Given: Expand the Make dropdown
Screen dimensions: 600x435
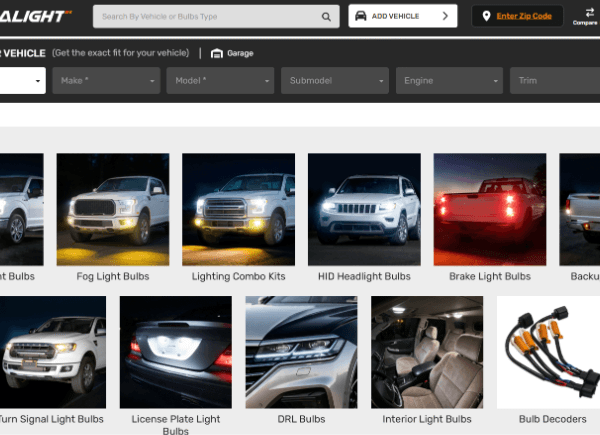Looking at the screenshot, I should [x=106, y=81].
